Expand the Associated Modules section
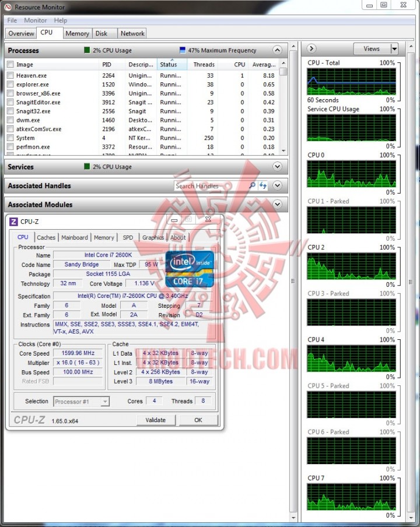Image resolution: width=420 pixels, height=527 pixels. point(277,204)
